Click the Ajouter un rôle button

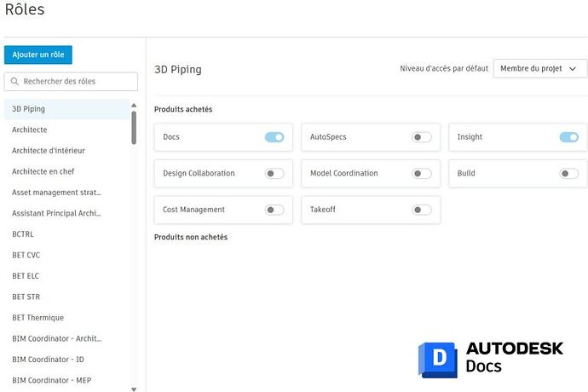pyautogui.click(x=38, y=55)
